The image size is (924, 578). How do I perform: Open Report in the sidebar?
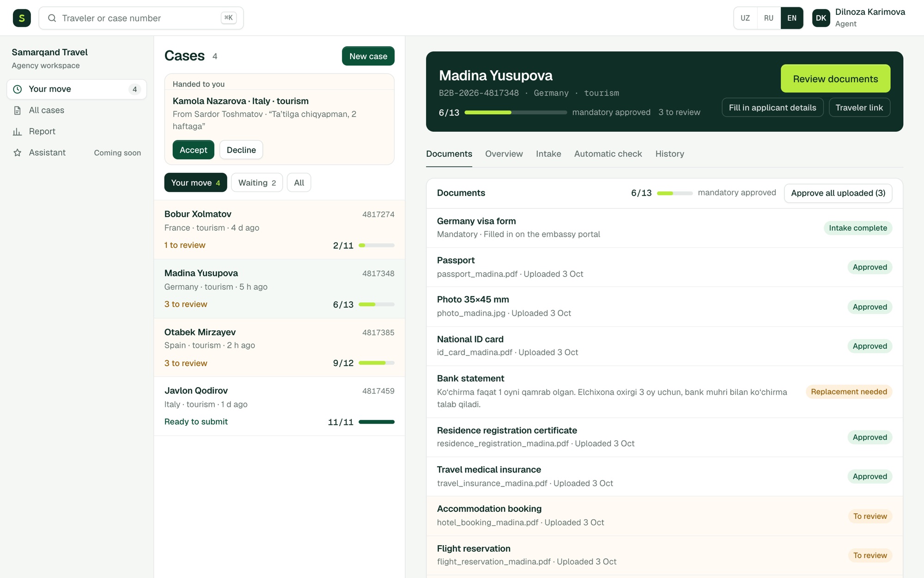click(77, 132)
